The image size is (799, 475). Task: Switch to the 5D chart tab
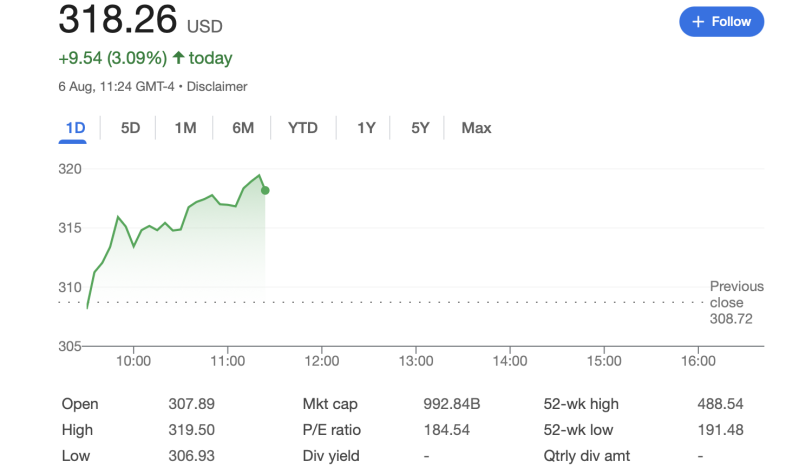130,128
